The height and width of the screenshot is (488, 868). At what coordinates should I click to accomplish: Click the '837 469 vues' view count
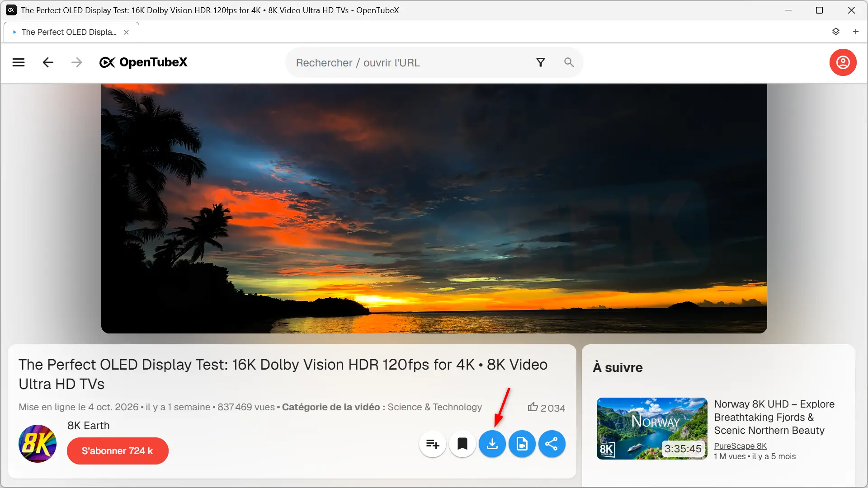246,407
